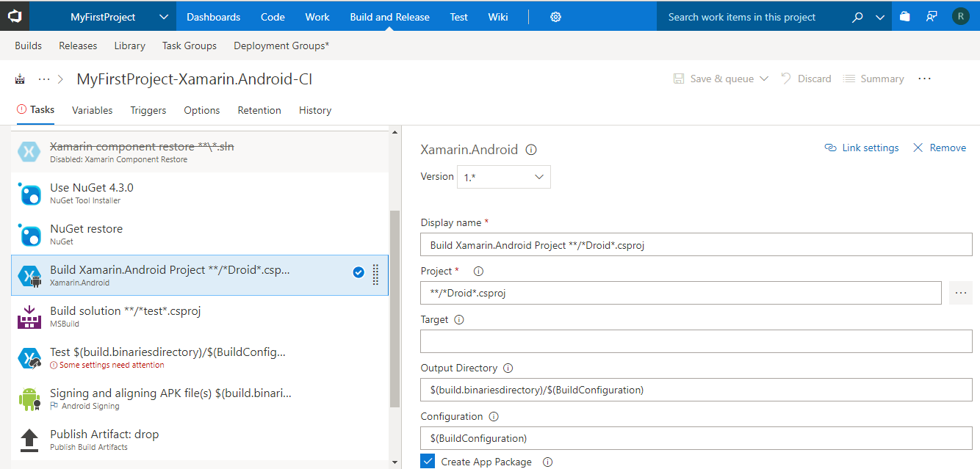Select the Signing and aligning APK task
This screenshot has height=469, width=980.
point(200,399)
